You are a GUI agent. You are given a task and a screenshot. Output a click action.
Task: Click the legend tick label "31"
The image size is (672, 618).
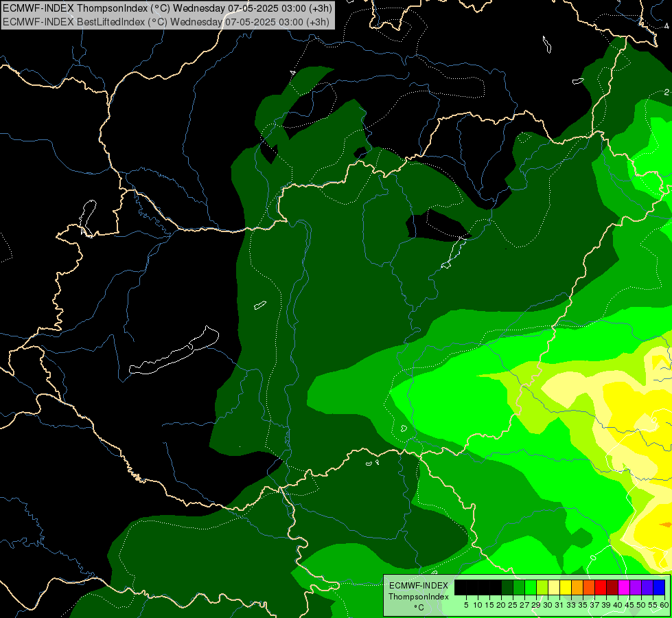[x=559, y=605]
